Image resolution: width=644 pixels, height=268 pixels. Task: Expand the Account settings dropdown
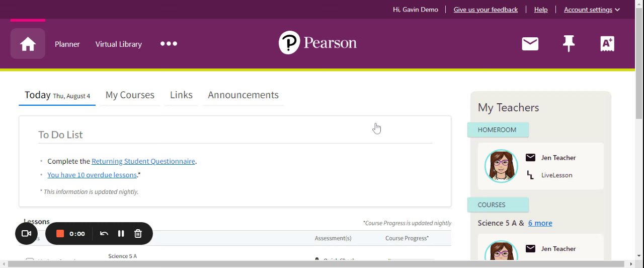click(x=592, y=10)
